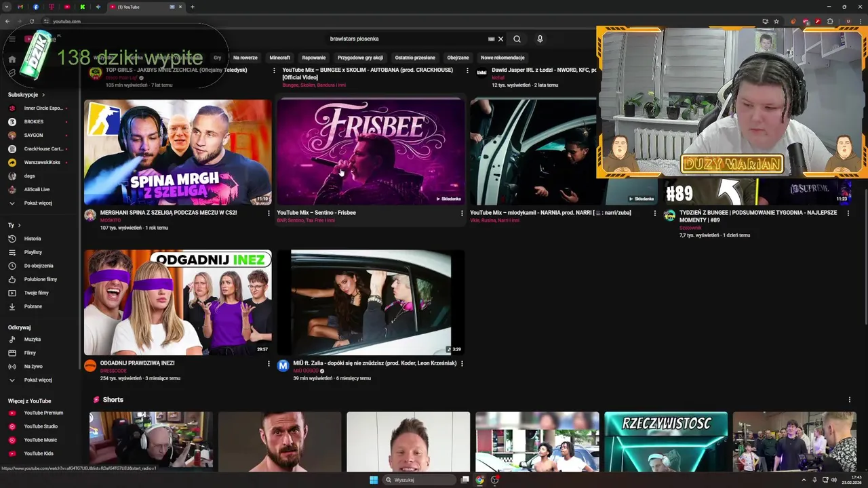Play the SPINA MRGH Z SZELIGĄ thumbnail

pyautogui.click(x=178, y=152)
